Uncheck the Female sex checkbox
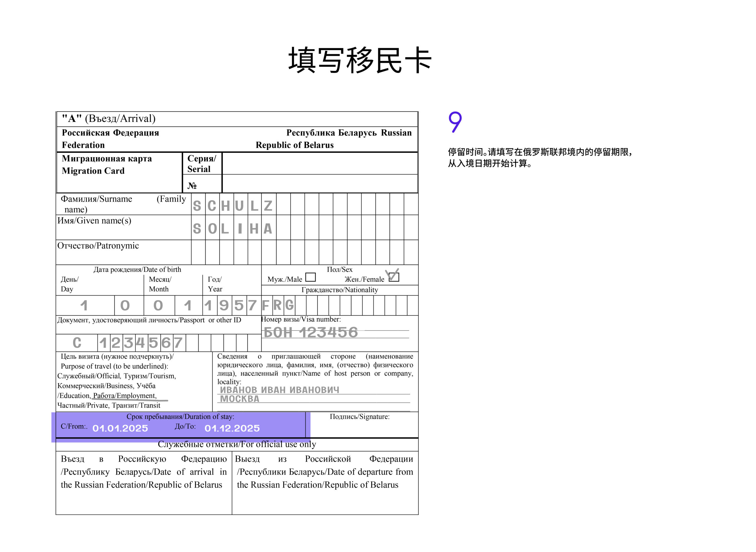Screen dimensions: 756x552 coord(394,277)
